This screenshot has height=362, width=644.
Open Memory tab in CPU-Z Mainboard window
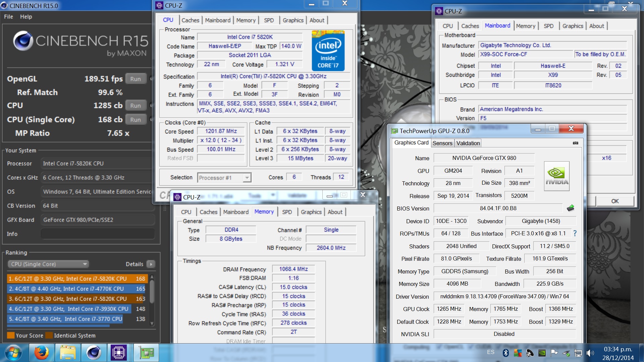click(x=526, y=26)
